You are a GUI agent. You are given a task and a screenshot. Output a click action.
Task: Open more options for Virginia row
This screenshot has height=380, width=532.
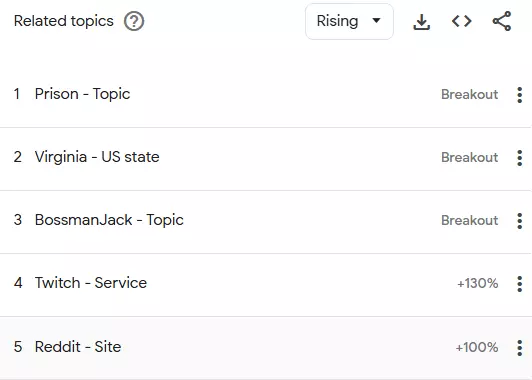pos(519,158)
